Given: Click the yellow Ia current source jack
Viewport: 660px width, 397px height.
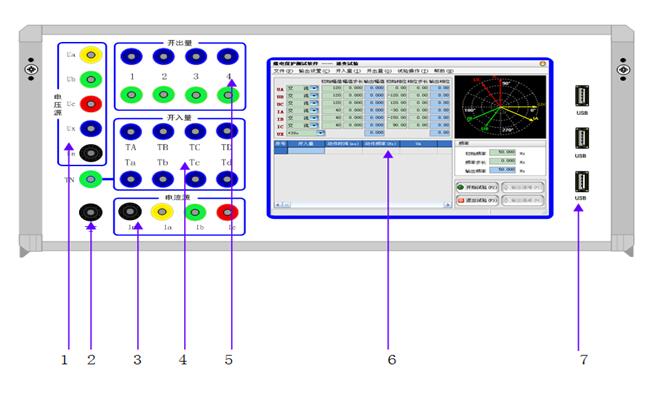Looking at the screenshot, I should [x=162, y=212].
